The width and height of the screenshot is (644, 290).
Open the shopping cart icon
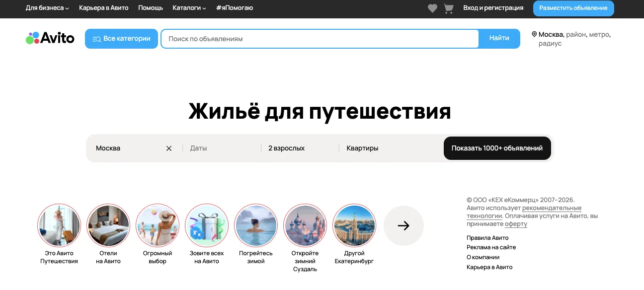[449, 8]
